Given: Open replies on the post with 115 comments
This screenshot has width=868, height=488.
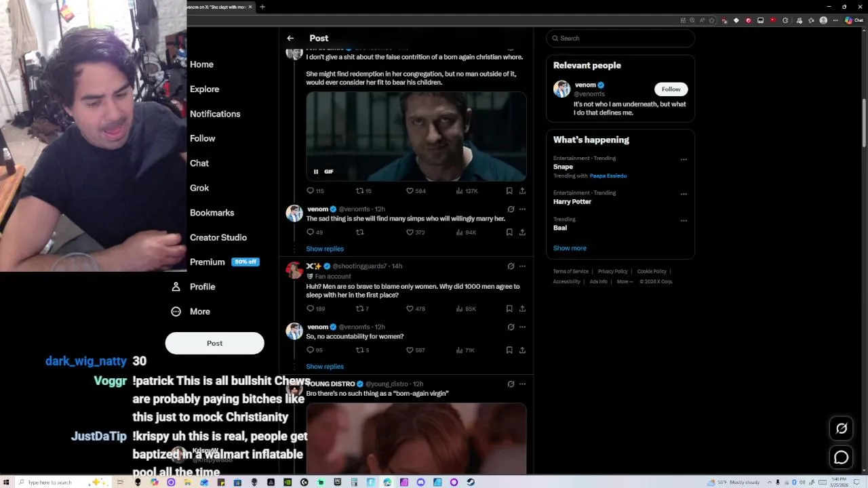Looking at the screenshot, I should coord(315,191).
